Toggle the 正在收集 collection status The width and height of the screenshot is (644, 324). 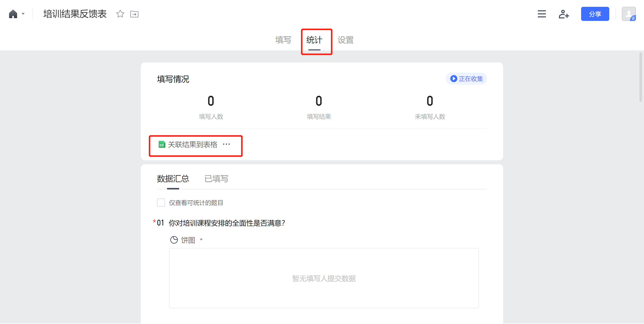pyautogui.click(x=466, y=79)
